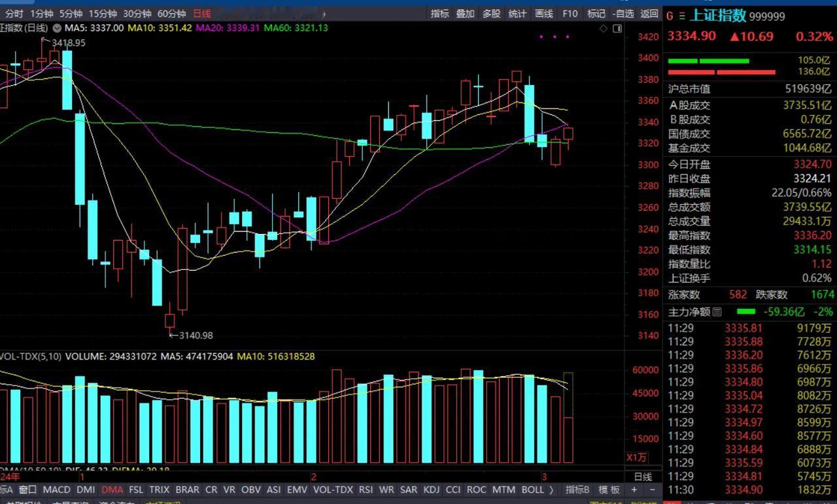Click the 跌家数 1674 value
This screenshot has height=504, width=837.
point(823,295)
